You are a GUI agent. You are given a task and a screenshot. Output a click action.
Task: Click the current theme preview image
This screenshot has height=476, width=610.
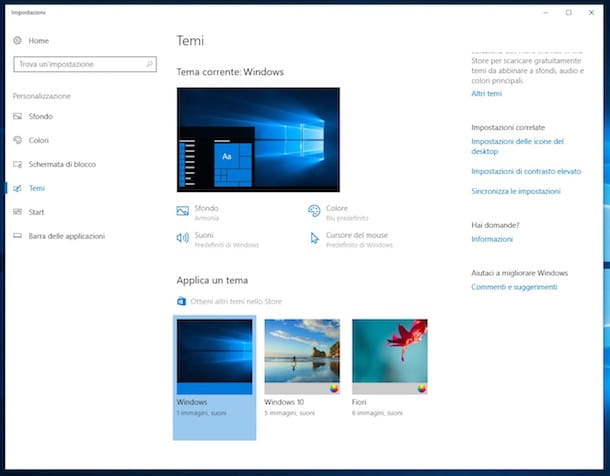(x=258, y=140)
